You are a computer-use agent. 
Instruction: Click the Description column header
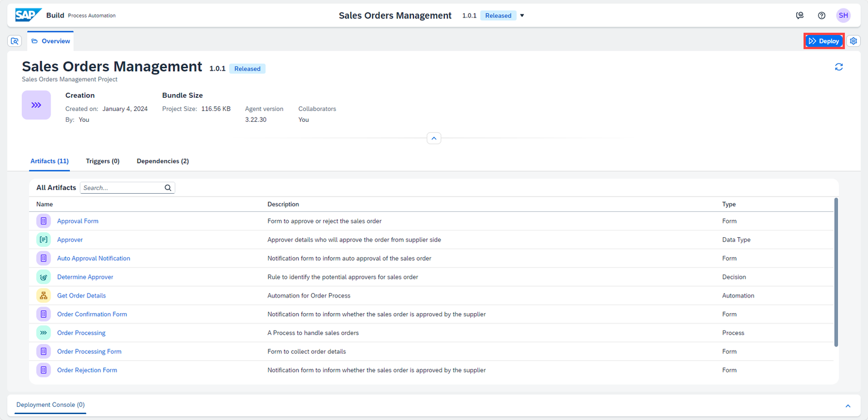click(283, 204)
